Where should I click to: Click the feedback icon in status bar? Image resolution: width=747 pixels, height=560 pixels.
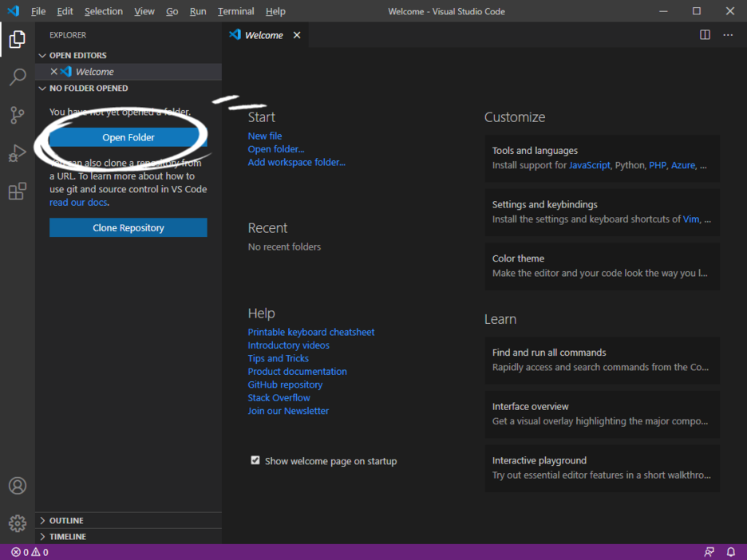coord(709,552)
